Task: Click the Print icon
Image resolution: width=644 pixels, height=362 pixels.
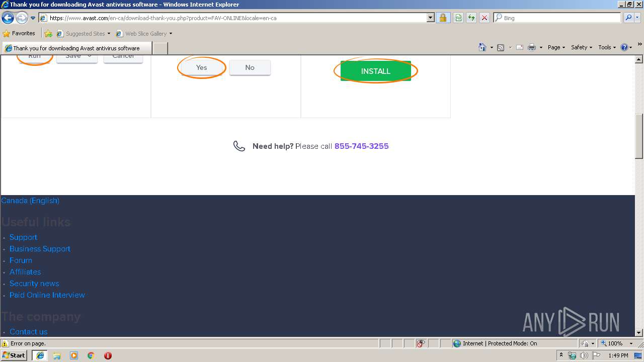Action: coord(532,47)
